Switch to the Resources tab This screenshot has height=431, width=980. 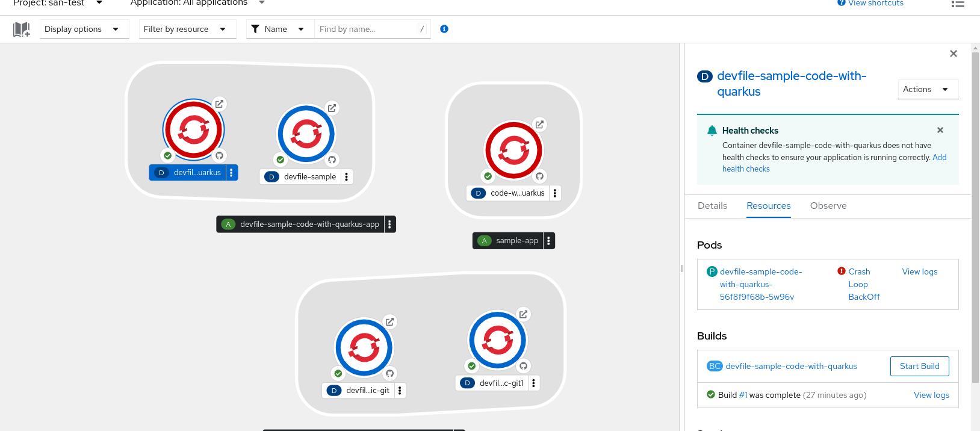[x=769, y=206]
